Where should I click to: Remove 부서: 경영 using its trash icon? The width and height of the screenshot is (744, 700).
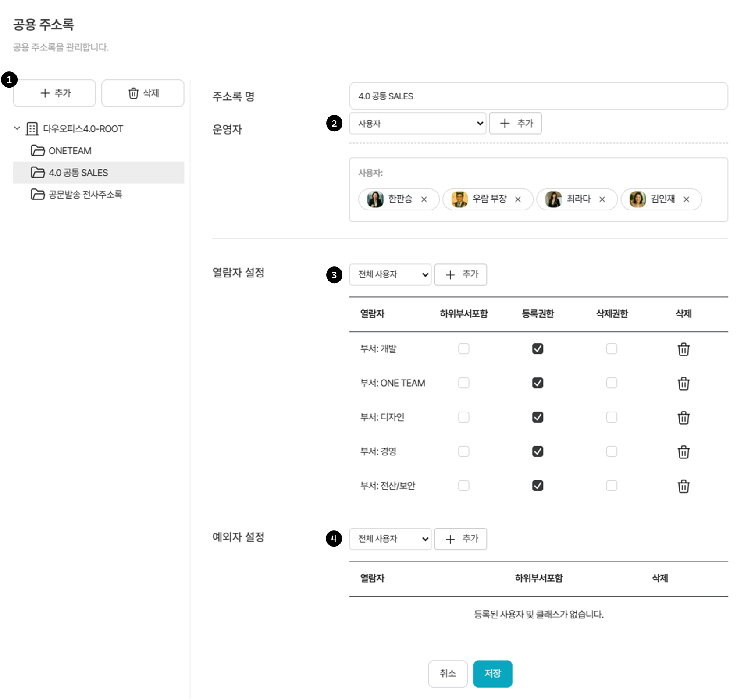click(x=683, y=452)
